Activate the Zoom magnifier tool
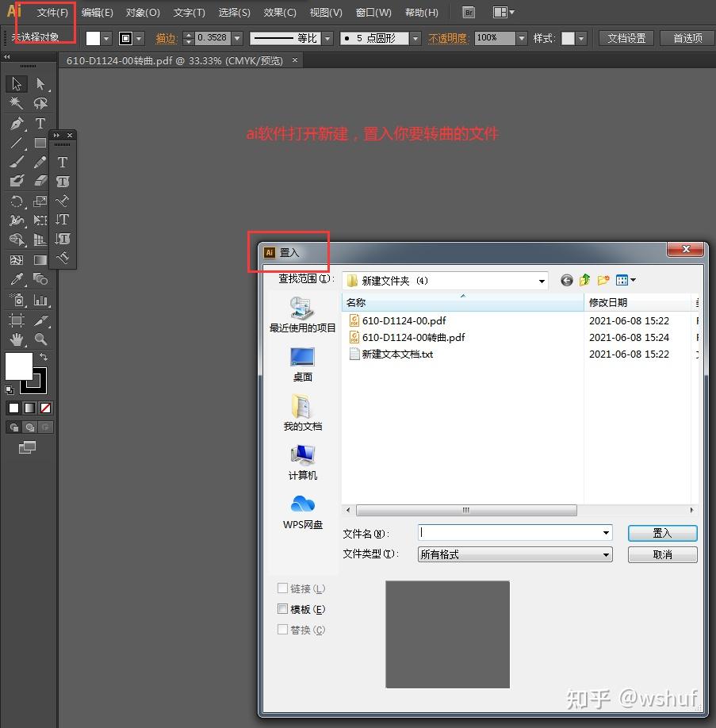This screenshot has width=716, height=728. point(40,339)
